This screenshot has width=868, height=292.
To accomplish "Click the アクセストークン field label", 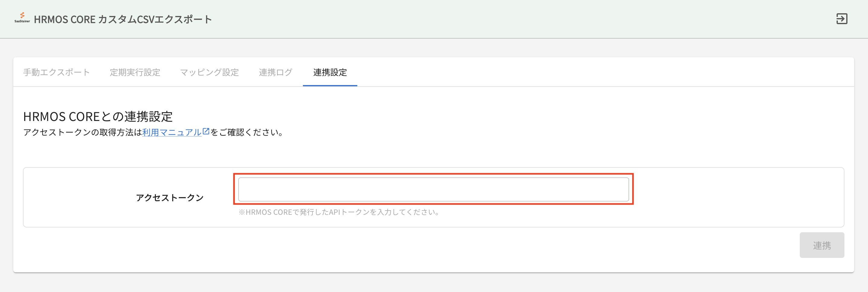I will tap(170, 198).
